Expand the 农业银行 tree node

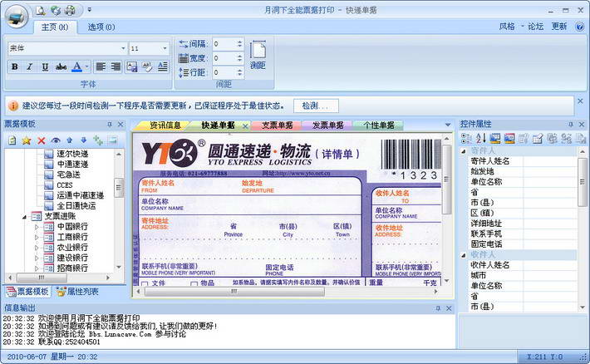click(37, 248)
